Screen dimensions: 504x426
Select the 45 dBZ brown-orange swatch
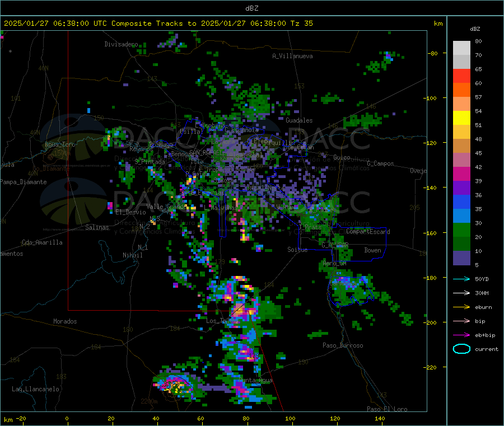[461, 146]
